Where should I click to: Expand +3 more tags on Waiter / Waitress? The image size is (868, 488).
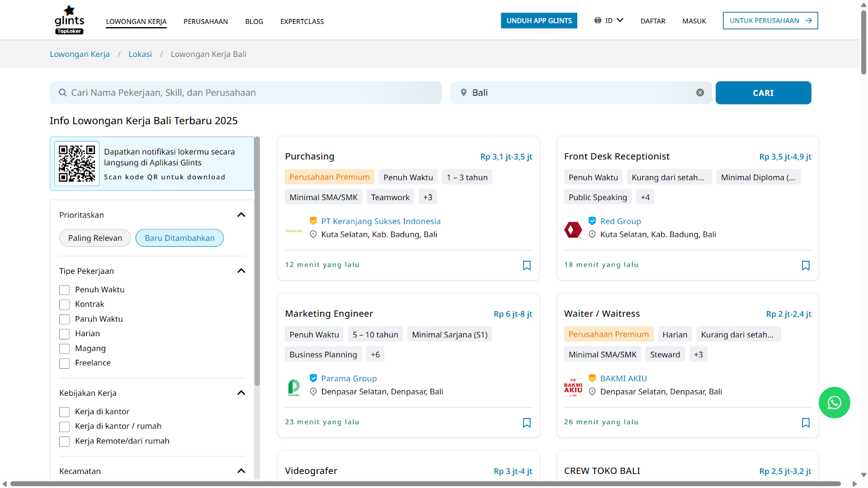click(698, 355)
